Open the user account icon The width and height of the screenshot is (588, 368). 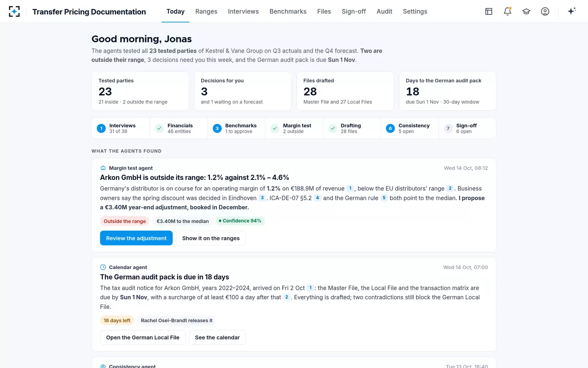545,11
